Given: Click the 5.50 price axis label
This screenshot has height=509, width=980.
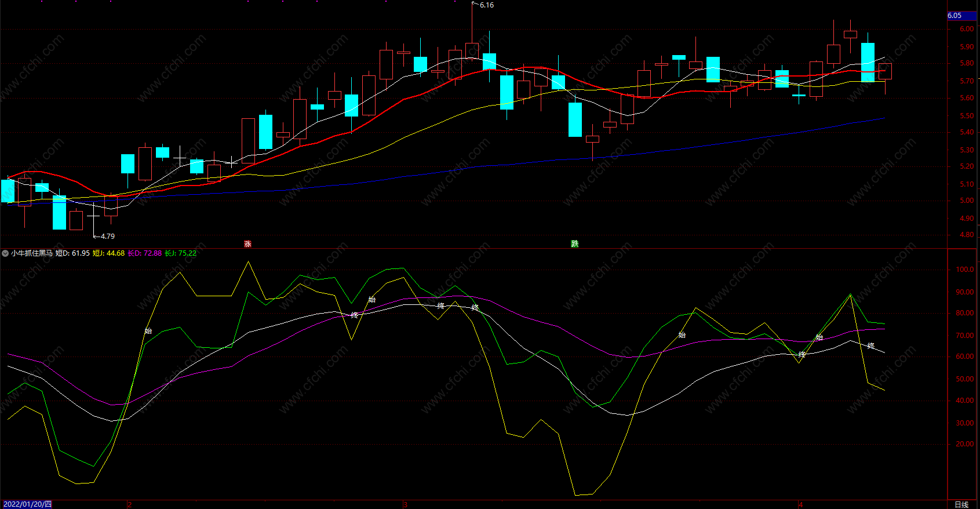Looking at the screenshot, I should pos(966,116).
